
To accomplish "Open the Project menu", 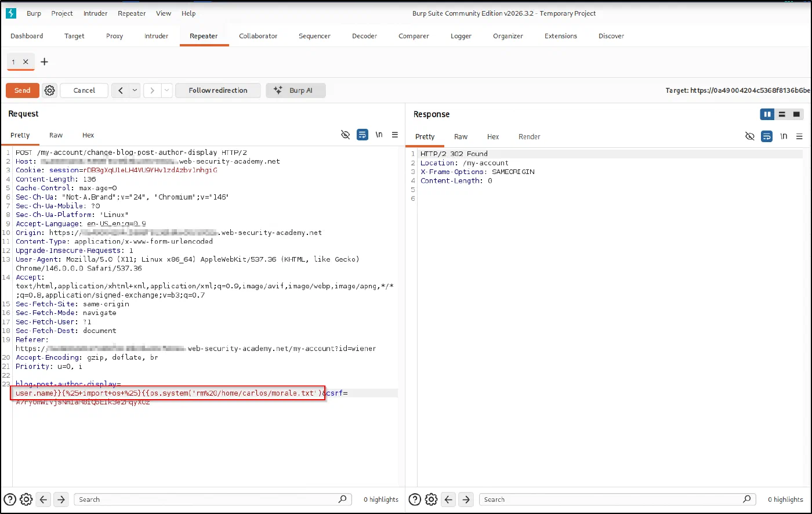I will click(x=62, y=13).
